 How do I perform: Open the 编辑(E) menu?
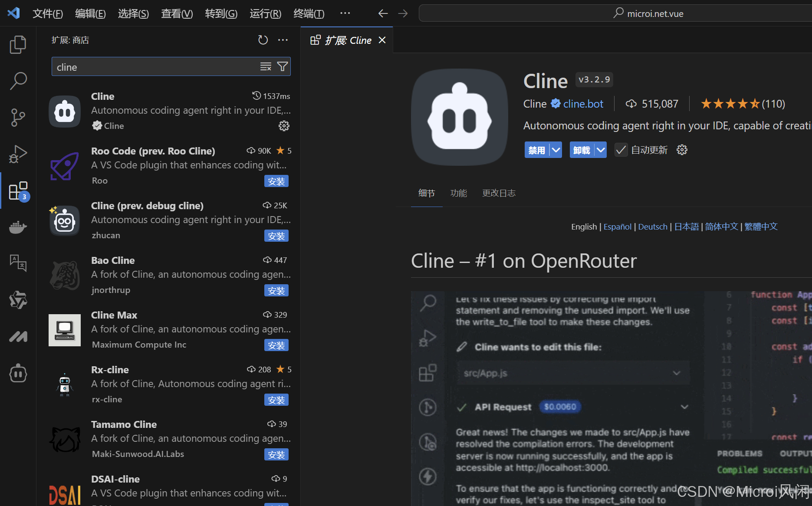(x=90, y=13)
